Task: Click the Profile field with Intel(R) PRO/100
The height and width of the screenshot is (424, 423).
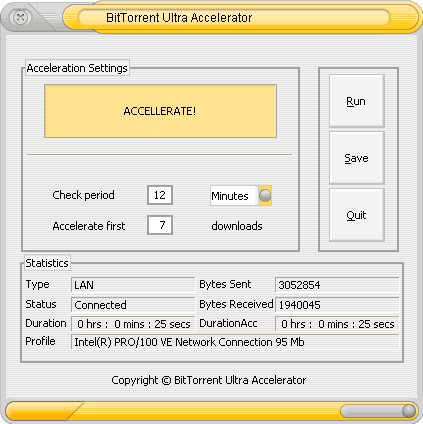Action: [235, 342]
